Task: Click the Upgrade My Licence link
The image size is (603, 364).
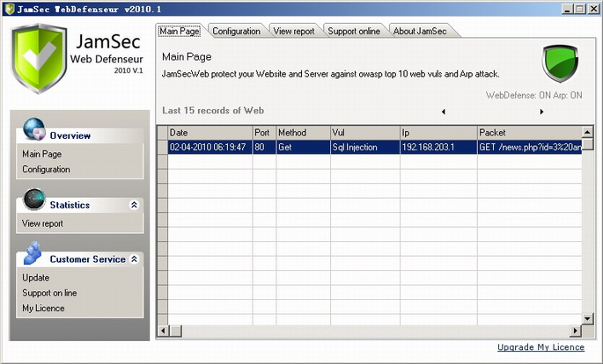Action: [540, 347]
